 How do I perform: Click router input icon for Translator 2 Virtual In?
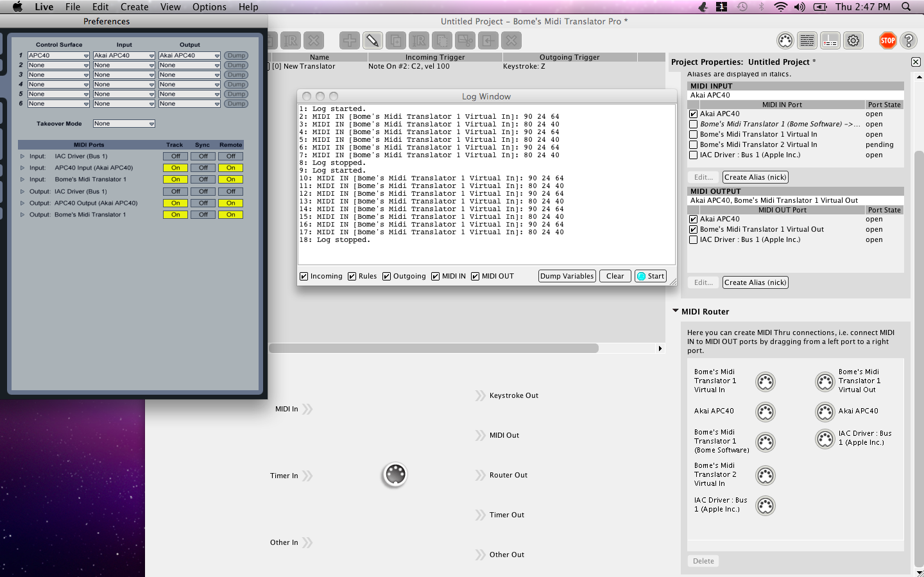(x=766, y=476)
